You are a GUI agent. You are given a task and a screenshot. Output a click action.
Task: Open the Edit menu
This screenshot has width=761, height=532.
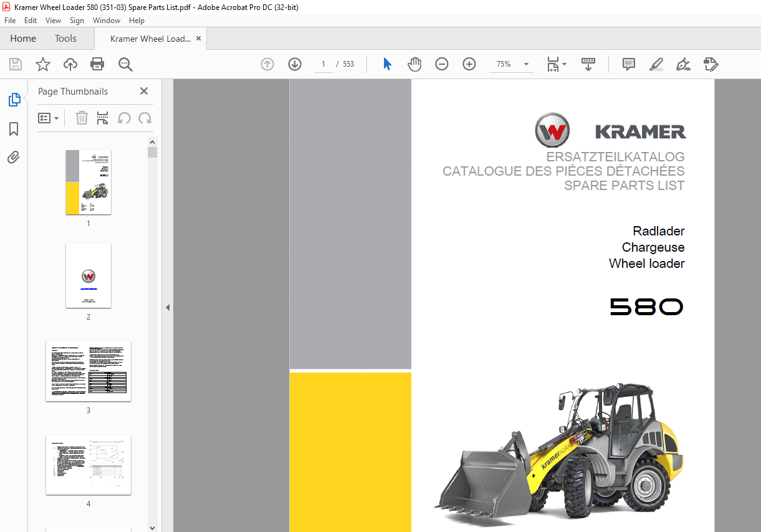tap(31, 21)
